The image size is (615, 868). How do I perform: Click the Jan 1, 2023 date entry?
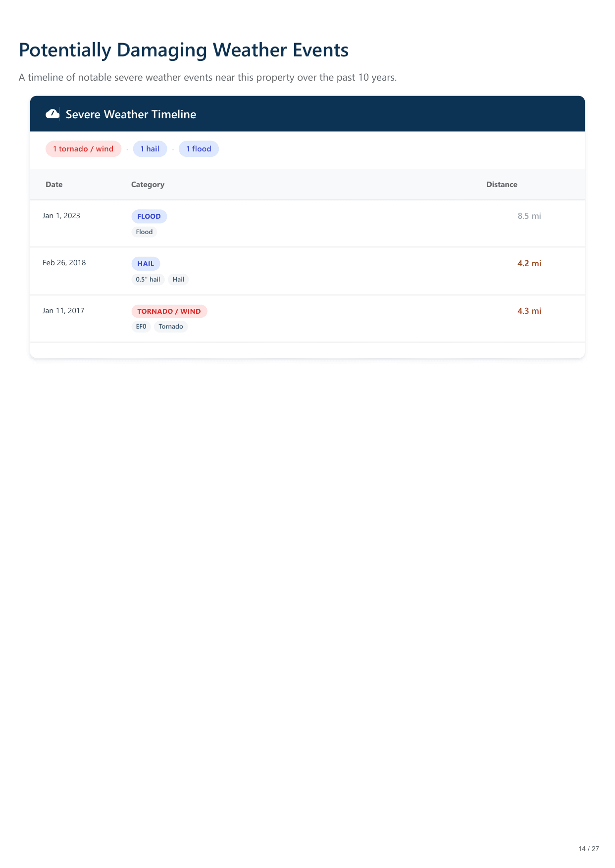(61, 216)
